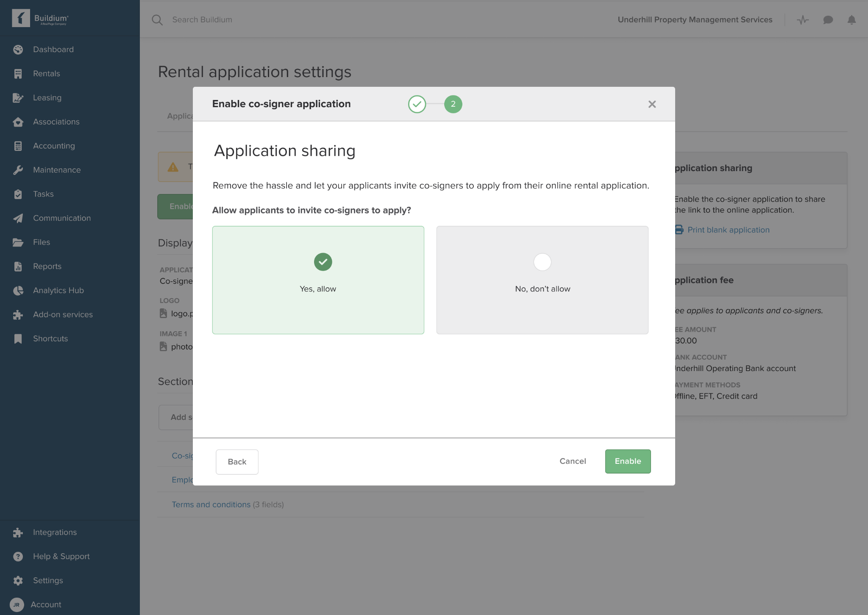Viewport: 868px width, 615px height.
Task: Click the Enable button in the dialog
Action: pos(628,461)
